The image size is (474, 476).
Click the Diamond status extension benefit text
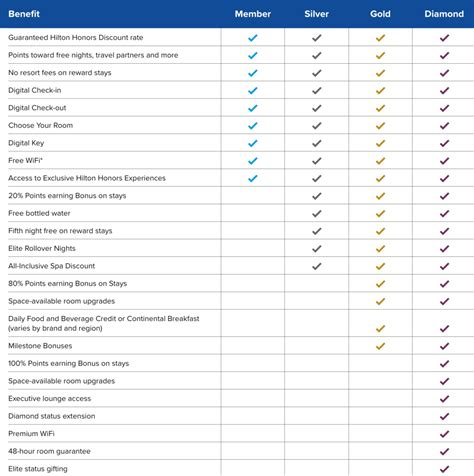[x=52, y=416]
